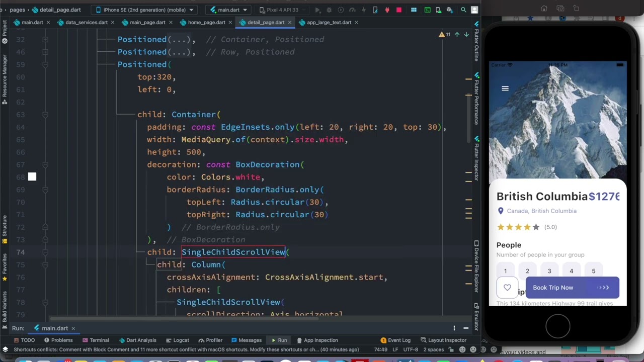Toggle the read-only lock in status bar
Screen dimensions: 644x362
[x=451, y=349]
